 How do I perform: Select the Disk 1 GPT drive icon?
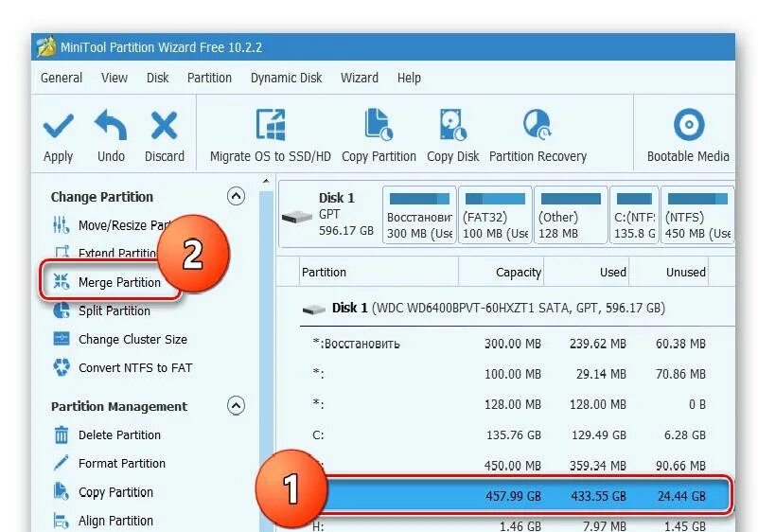coord(297,217)
